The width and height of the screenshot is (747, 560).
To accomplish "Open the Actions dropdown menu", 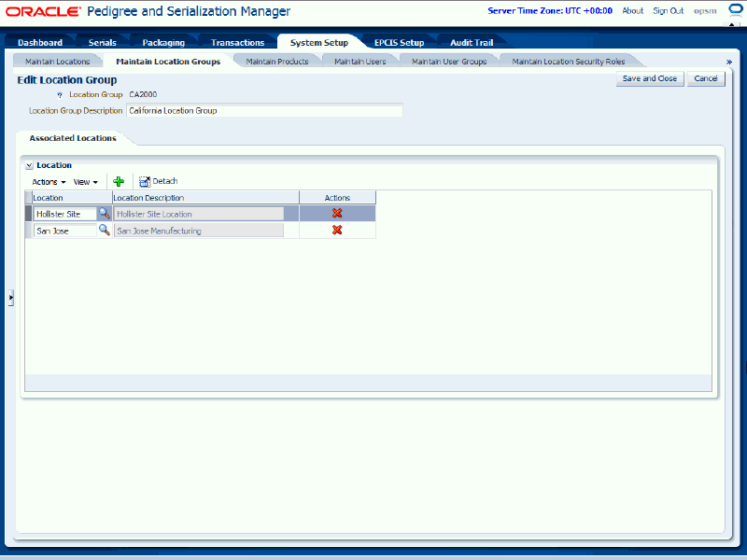I will coord(49,182).
